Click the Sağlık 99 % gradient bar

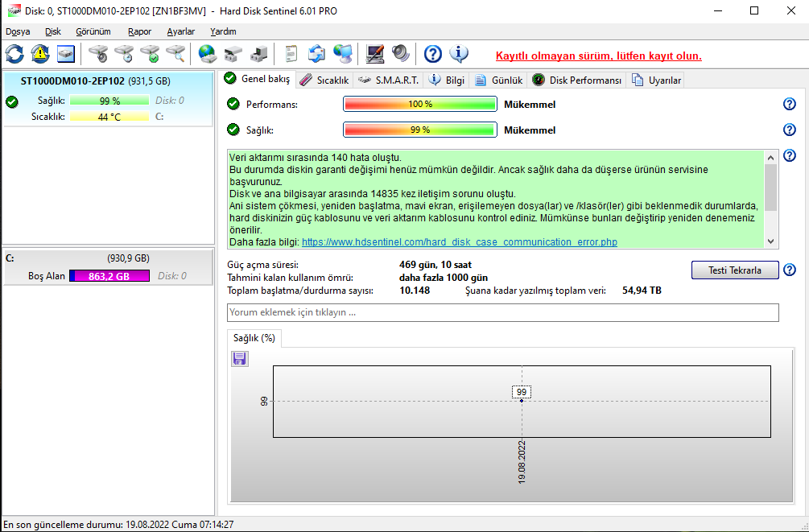click(420, 130)
